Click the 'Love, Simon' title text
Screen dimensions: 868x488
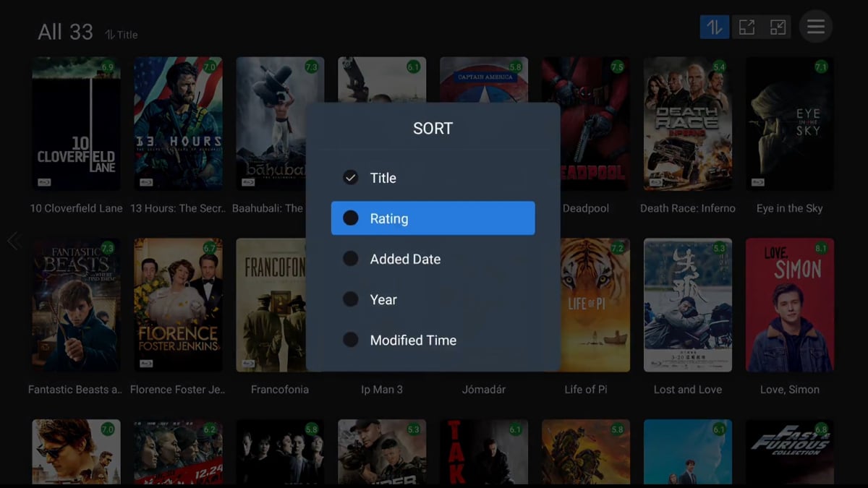click(x=790, y=389)
